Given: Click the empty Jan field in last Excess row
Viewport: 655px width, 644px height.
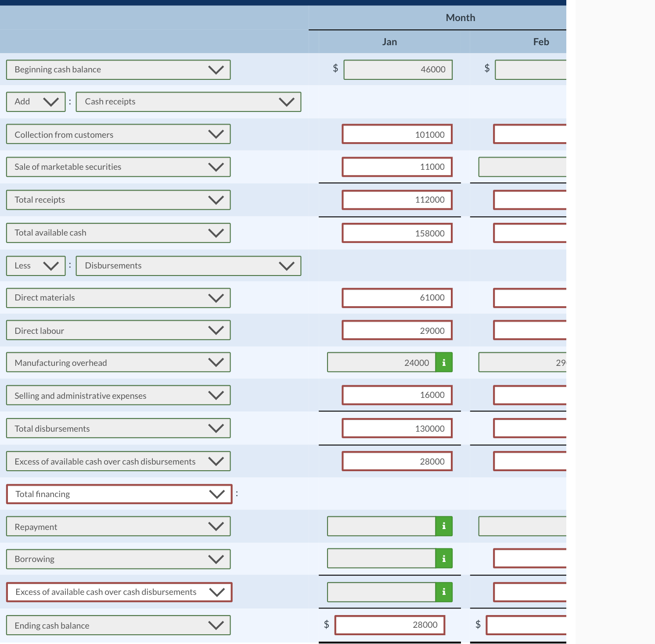Looking at the screenshot, I should tap(381, 592).
